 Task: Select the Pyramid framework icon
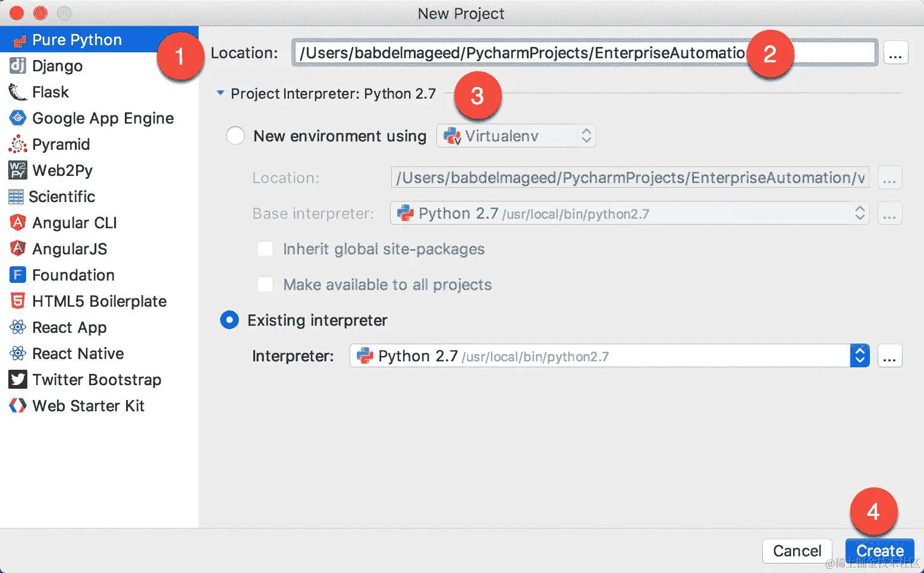[x=18, y=144]
